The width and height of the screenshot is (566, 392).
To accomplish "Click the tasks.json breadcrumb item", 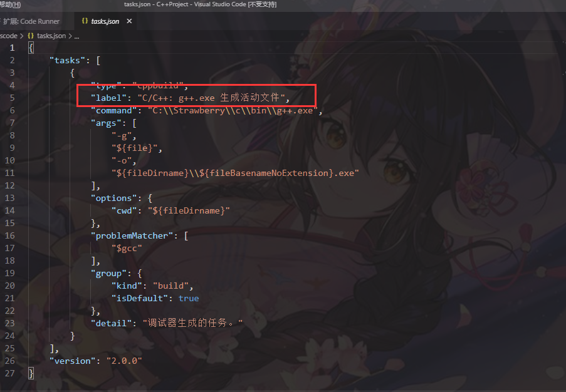I will [51, 36].
